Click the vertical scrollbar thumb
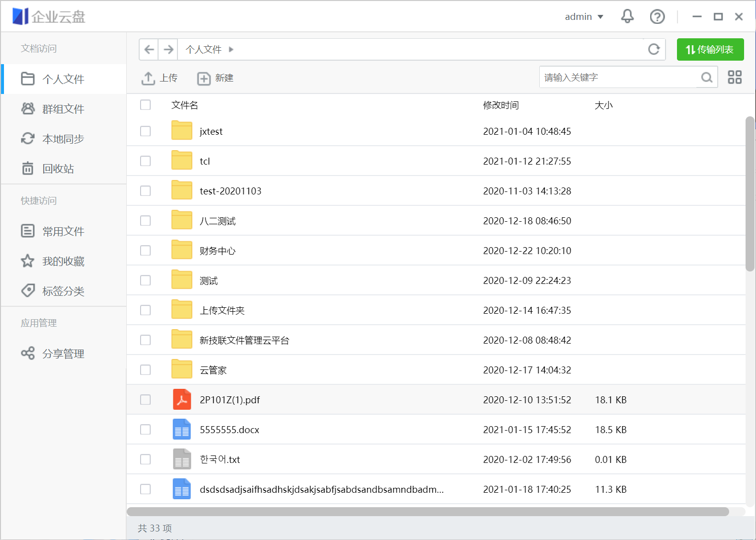 pyautogui.click(x=750, y=194)
